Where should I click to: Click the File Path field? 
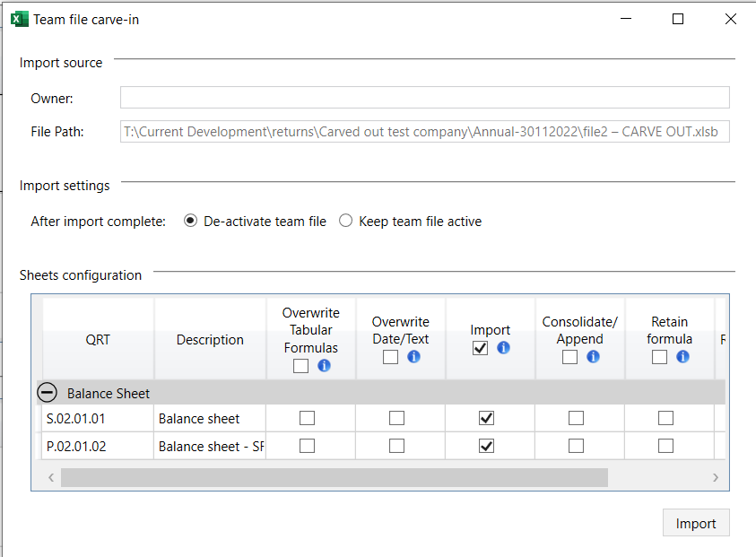[x=424, y=132]
